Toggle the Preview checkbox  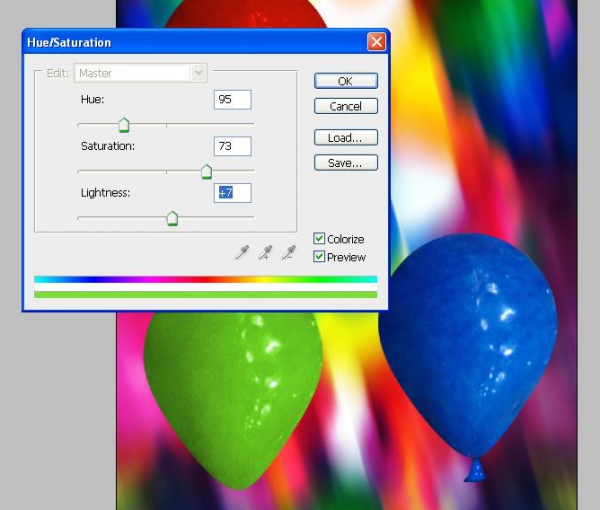point(319,256)
